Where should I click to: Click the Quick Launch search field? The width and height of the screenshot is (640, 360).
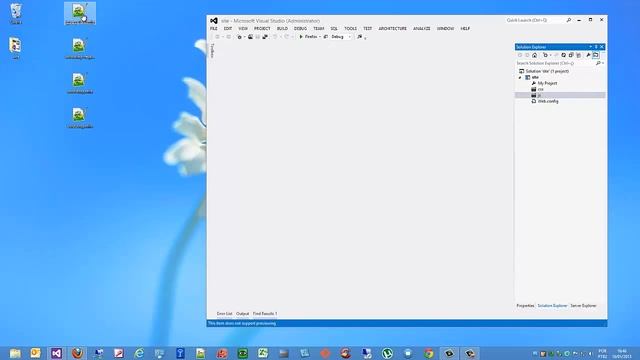coord(535,20)
